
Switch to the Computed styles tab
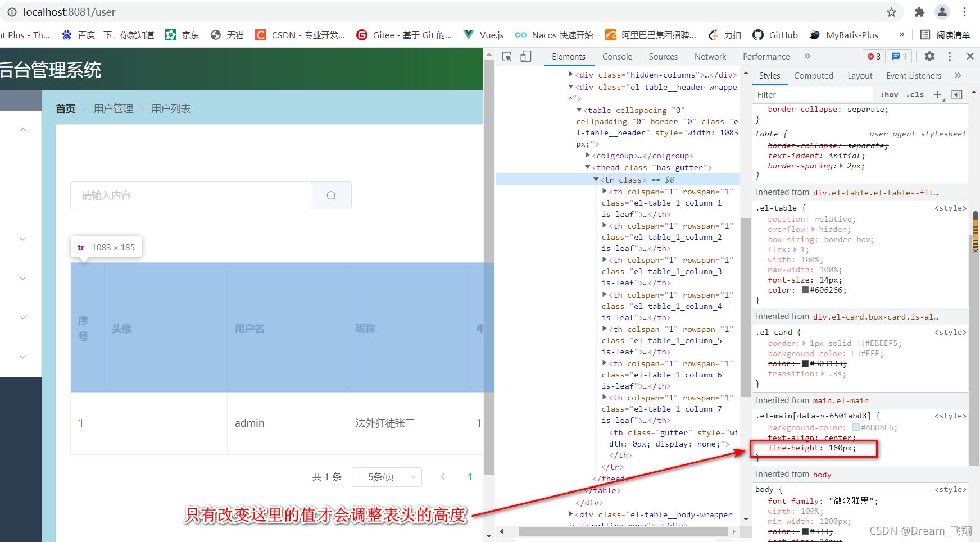coord(814,75)
